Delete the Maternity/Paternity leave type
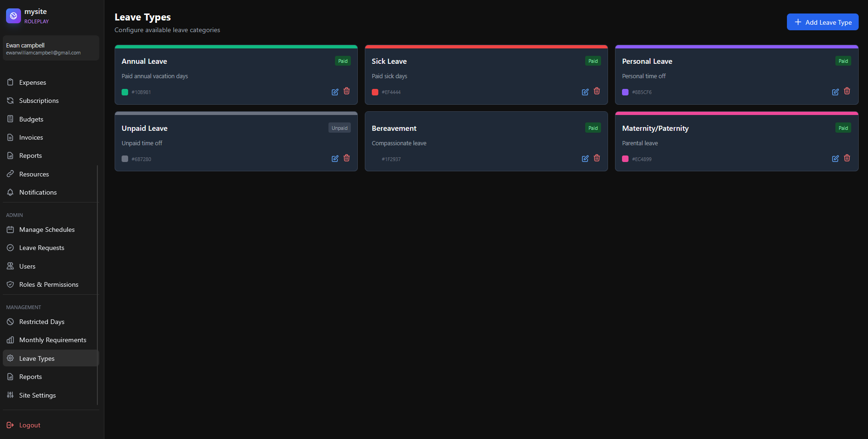 point(847,158)
